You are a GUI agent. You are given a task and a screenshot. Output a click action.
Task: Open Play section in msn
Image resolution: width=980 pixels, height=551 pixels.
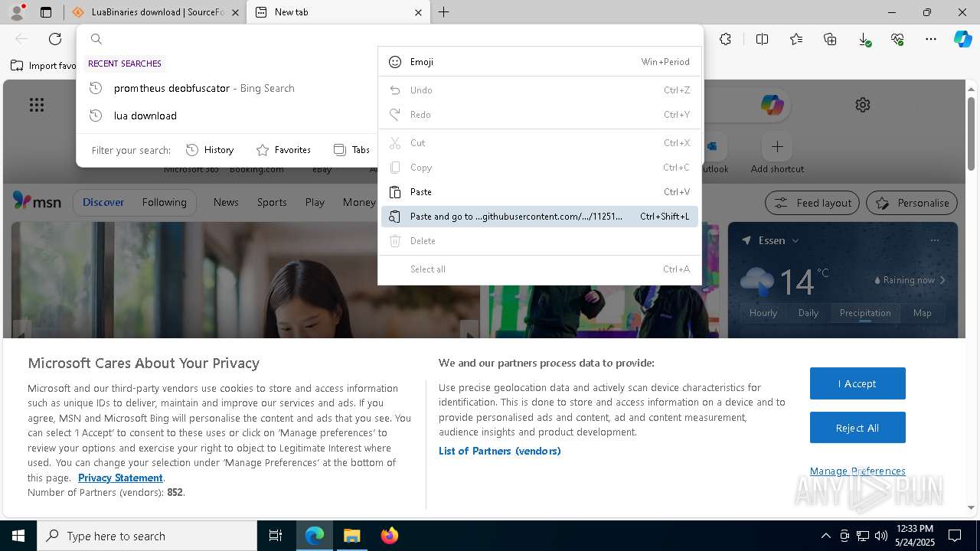(x=315, y=202)
